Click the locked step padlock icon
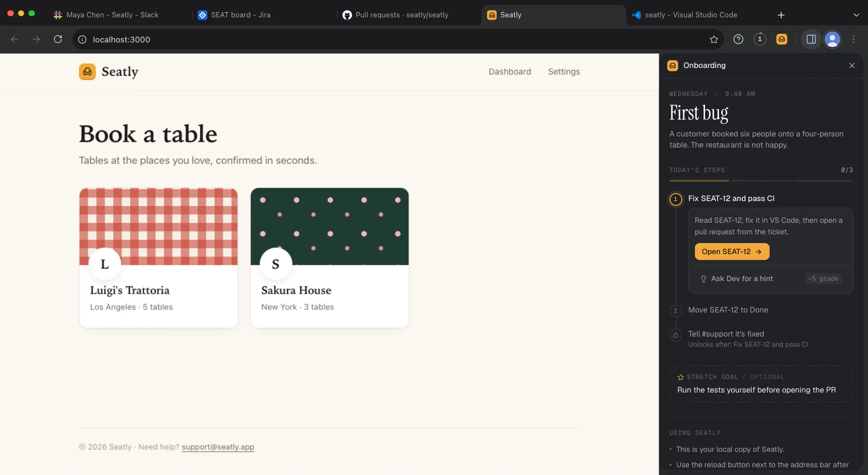Image resolution: width=868 pixels, height=475 pixels. tap(676, 335)
